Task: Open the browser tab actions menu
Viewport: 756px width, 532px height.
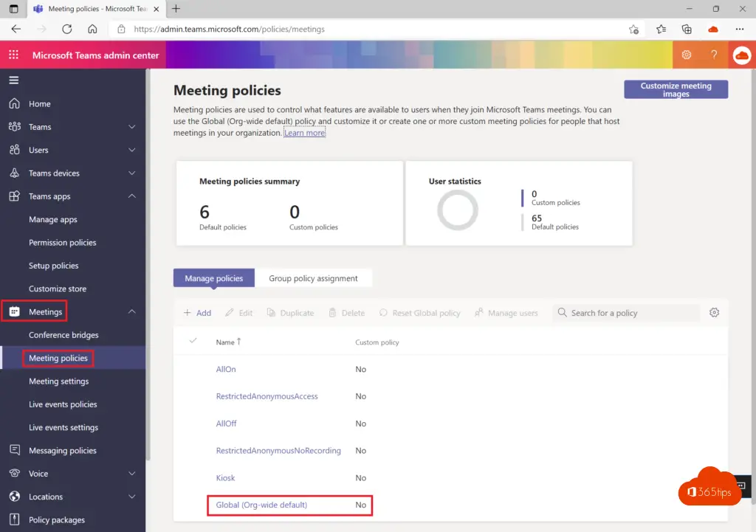Action: (13, 9)
